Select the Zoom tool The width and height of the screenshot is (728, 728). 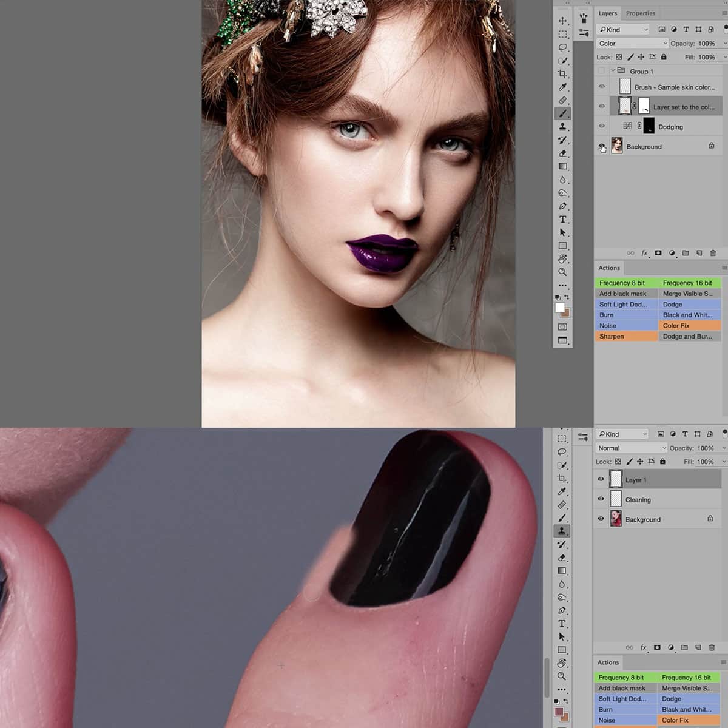coord(562,272)
